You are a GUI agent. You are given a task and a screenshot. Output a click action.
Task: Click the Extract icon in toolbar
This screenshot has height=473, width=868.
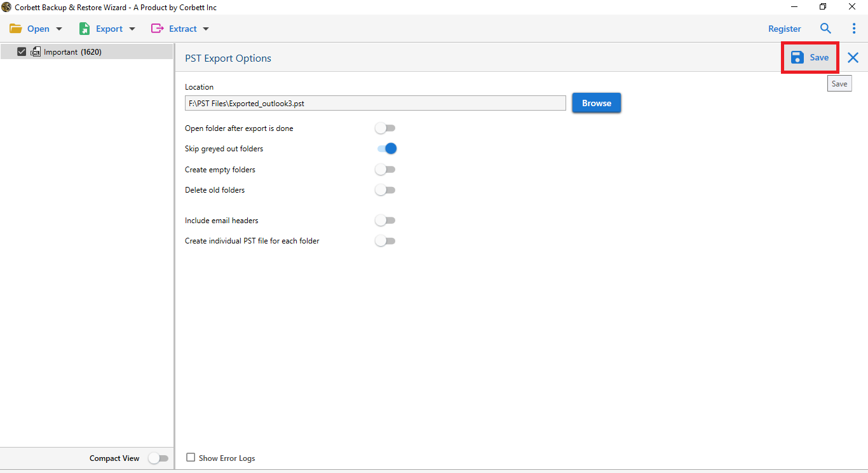click(157, 29)
